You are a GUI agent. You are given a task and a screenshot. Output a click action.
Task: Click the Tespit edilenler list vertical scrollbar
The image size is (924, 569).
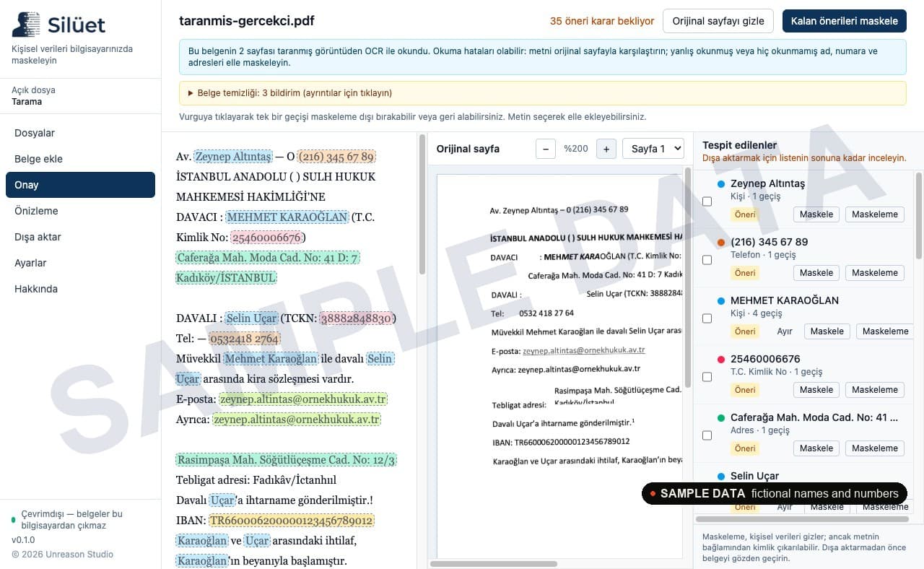coord(919,214)
